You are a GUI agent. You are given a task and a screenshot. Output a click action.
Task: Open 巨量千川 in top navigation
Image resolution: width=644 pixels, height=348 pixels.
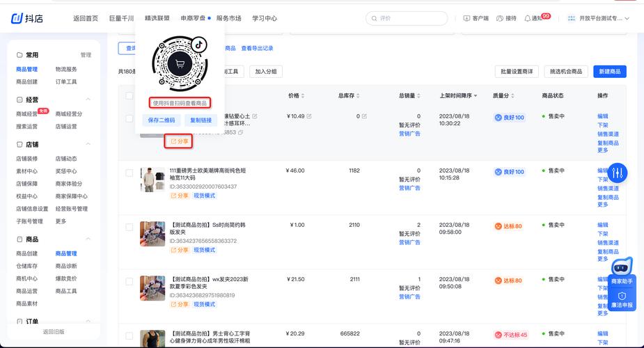click(x=121, y=19)
